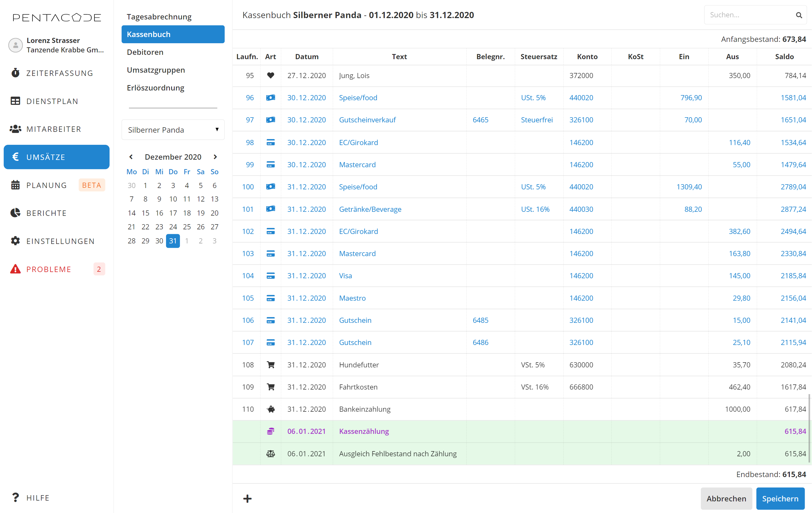Open the Tagesabrechnung submenu item

click(x=159, y=16)
